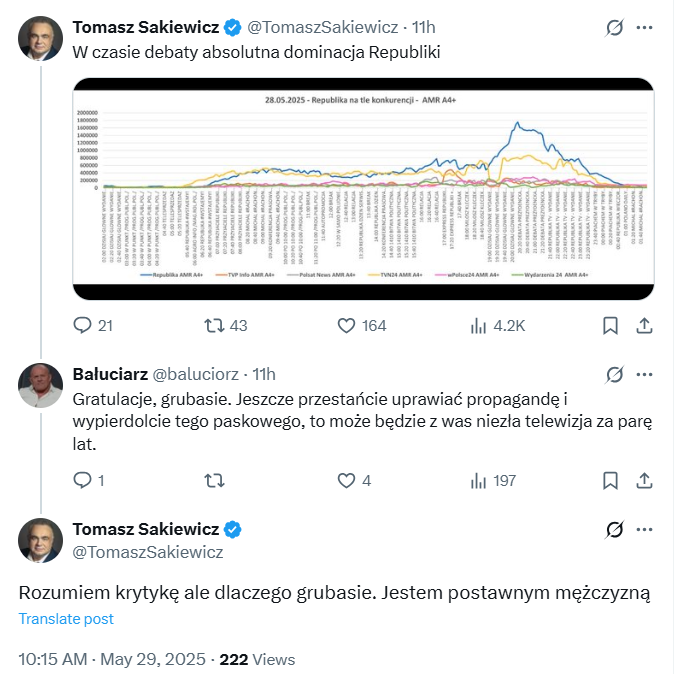Open more options on bottom Sakiewicz post
This screenshot has height=674, width=683.
pos(646,529)
